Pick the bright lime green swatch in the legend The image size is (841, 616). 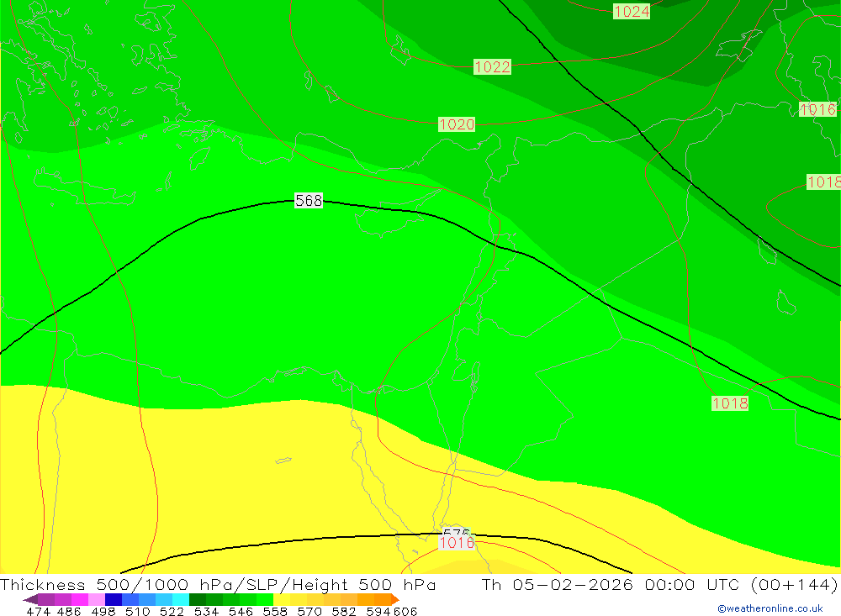(x=265, y=599)
